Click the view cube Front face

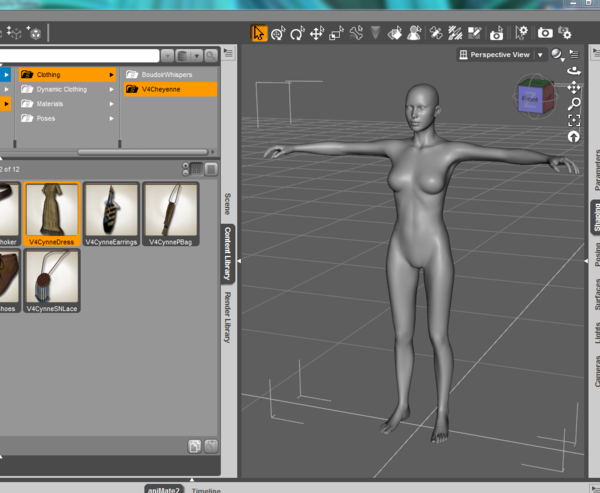click(x=530, y=99)
